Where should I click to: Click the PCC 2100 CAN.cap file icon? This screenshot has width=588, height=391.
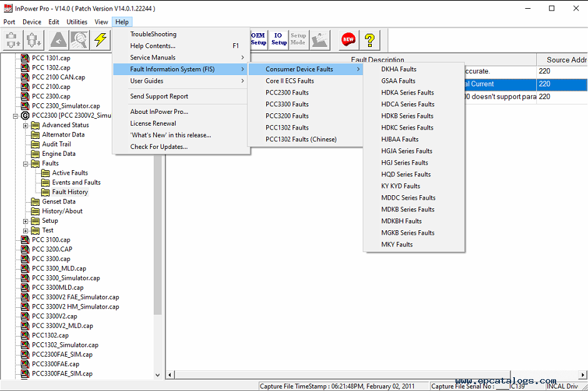tap(25, 77)
